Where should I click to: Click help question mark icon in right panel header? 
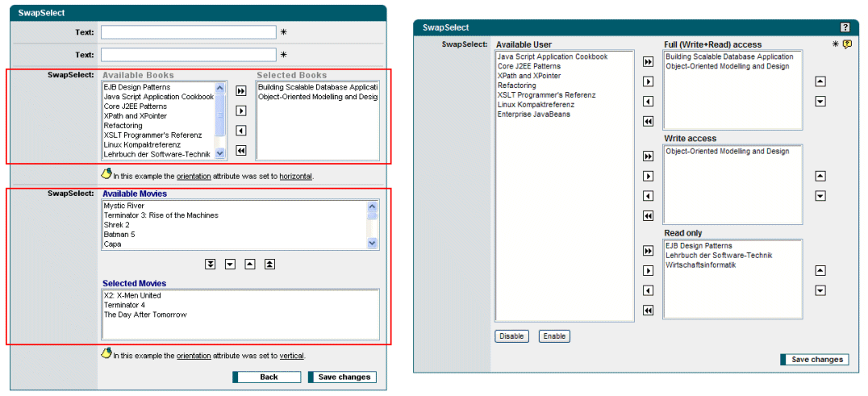pos(845,27)
